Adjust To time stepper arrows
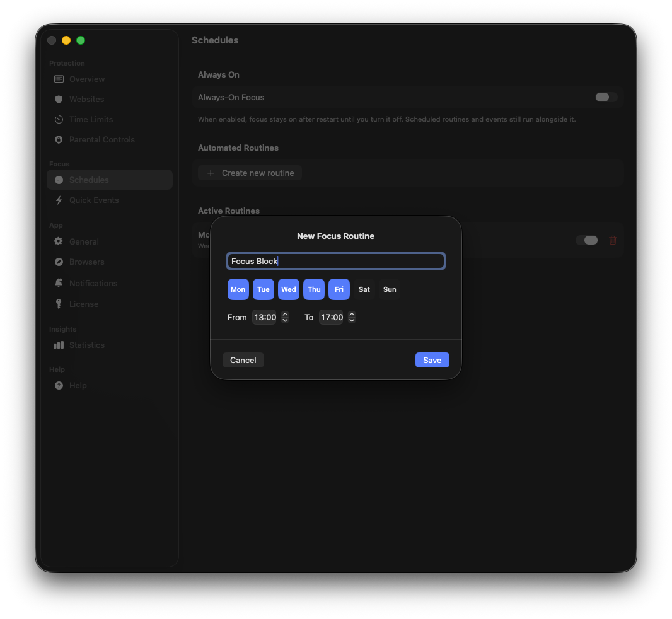Screen dimensions: 672x619 [352, 317]
